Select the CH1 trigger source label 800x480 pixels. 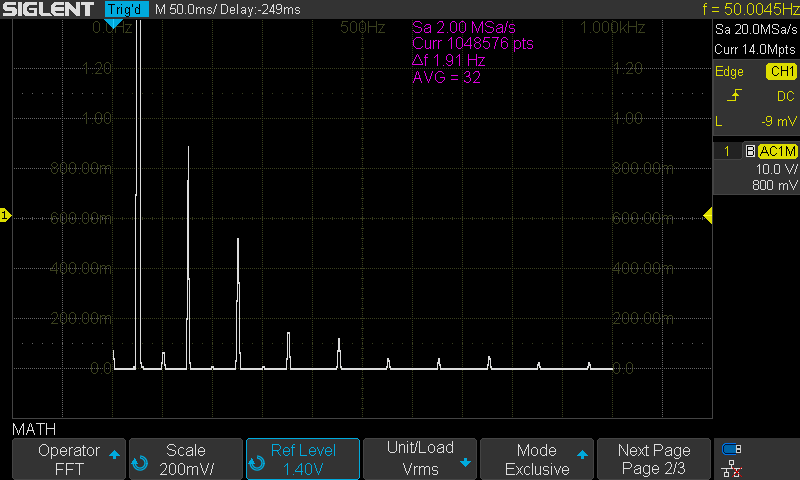coord(781,71)
